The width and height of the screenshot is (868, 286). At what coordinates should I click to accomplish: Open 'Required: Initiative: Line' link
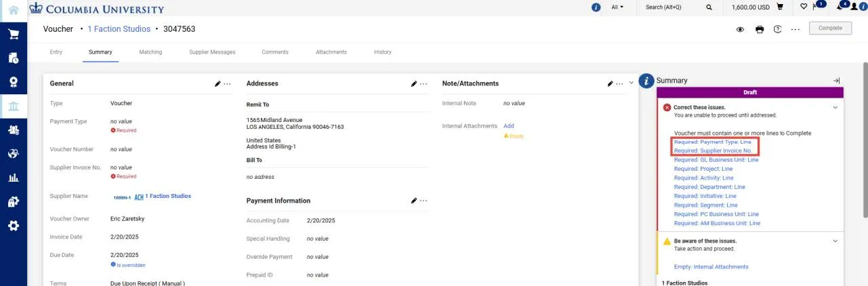pos(705,196)
